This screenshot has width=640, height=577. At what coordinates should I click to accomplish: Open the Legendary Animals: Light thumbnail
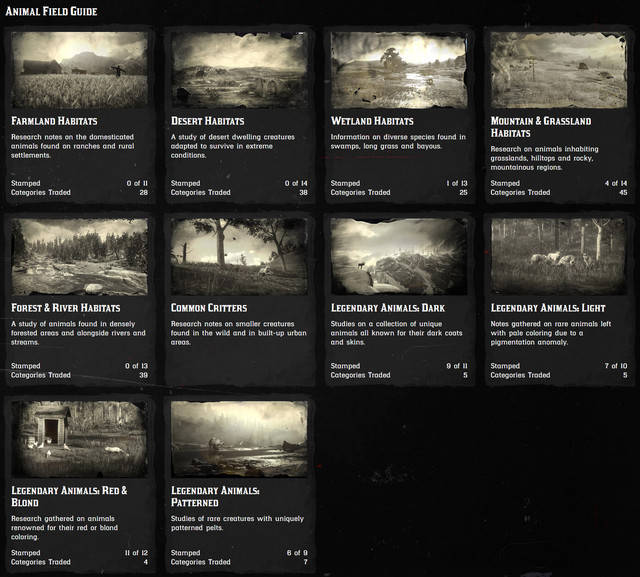pos(559,257)
